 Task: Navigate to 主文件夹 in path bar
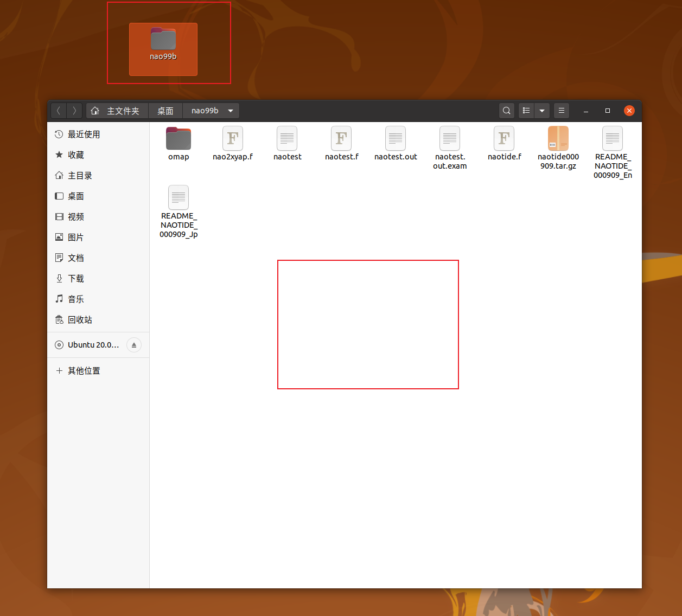(x=117, y=111)
